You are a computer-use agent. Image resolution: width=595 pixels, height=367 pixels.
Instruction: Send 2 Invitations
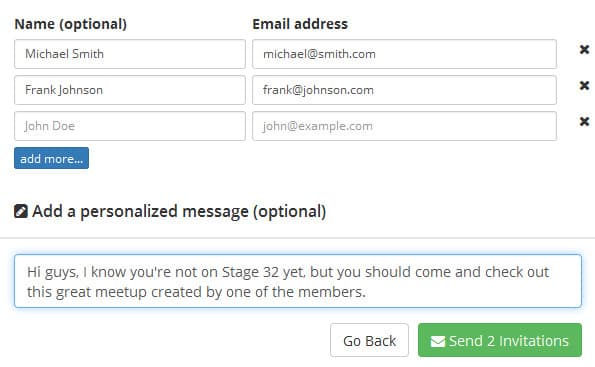pos(500,340)
